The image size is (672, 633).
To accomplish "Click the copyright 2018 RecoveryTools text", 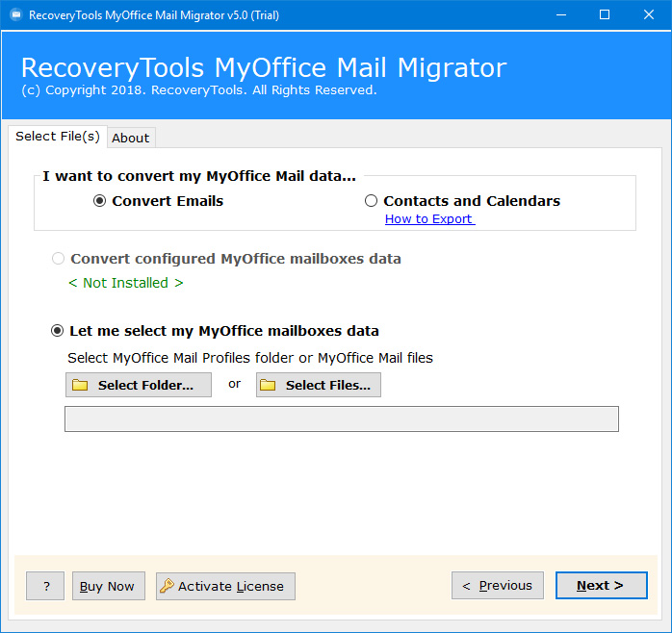I will click(199, 89).
